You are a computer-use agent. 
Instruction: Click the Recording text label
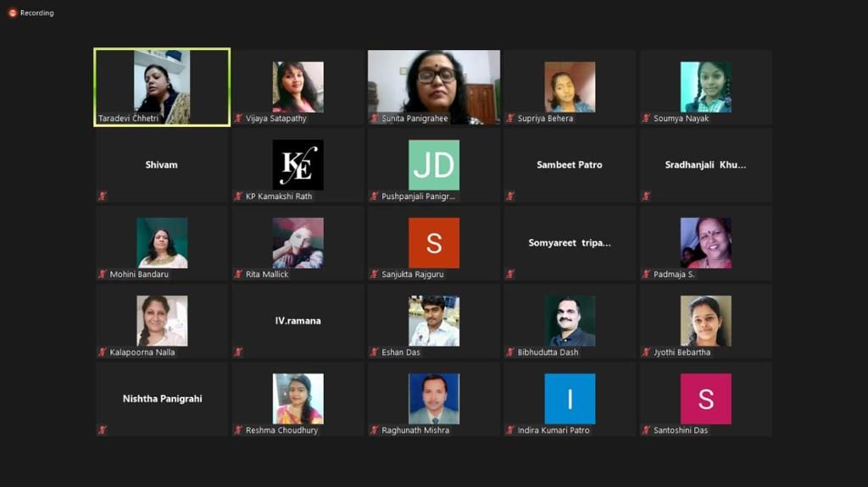point(36,13)
